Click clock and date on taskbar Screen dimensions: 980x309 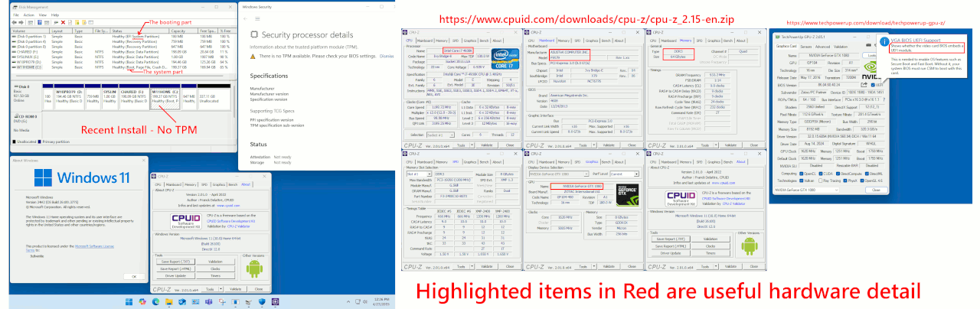(x=382, y=301)
